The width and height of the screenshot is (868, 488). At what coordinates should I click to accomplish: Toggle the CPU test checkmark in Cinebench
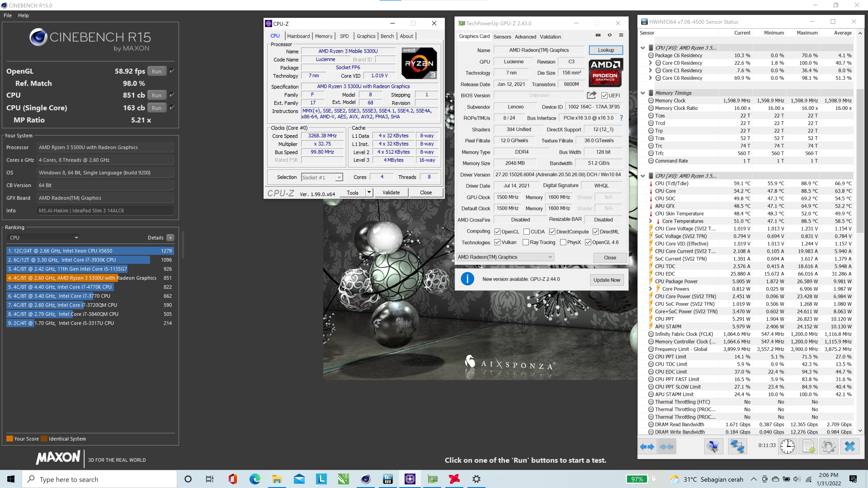[172, 95]
